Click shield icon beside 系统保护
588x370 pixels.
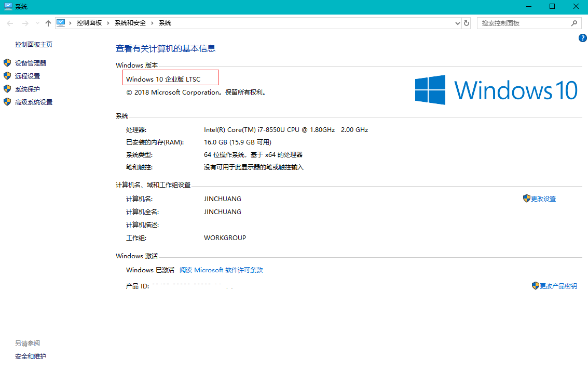[7, 89]
